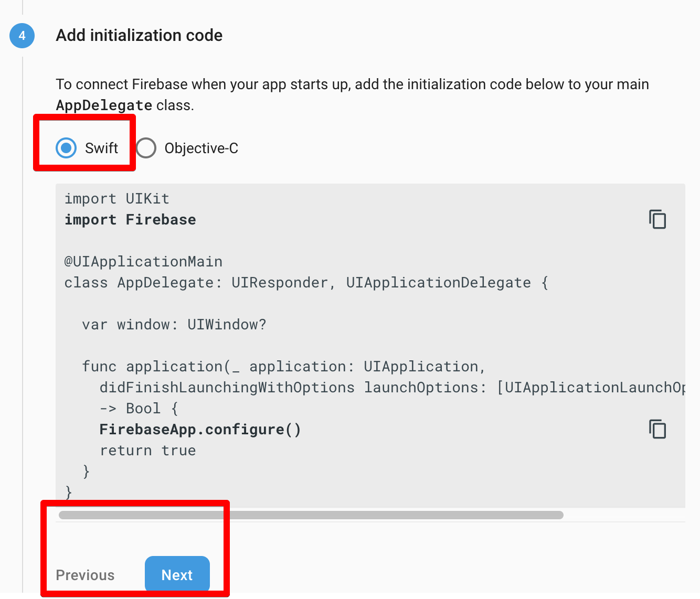700x599 pixels.
Task: Click the var window: UIWindow? line
Action: (174, 325)
